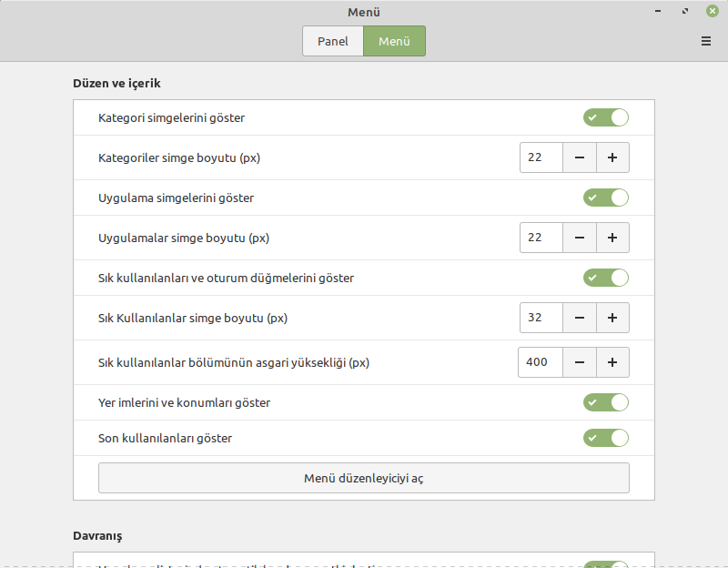Toggle Kategori simgelerini göster switch
This screenshot has width=728, height=568.
point(606,117)
